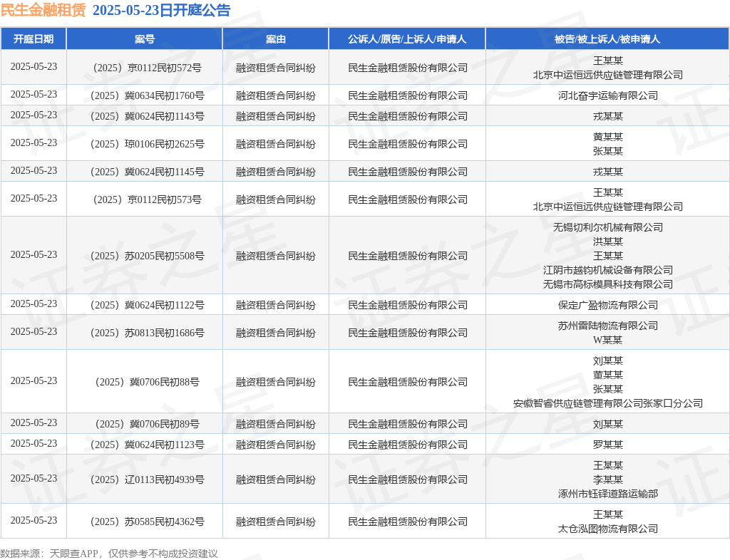The width and height of the screenshot is (730, 560).
Task: Click the defendant 无锡切利尔机械有限公司
Action: click(608, 227)
